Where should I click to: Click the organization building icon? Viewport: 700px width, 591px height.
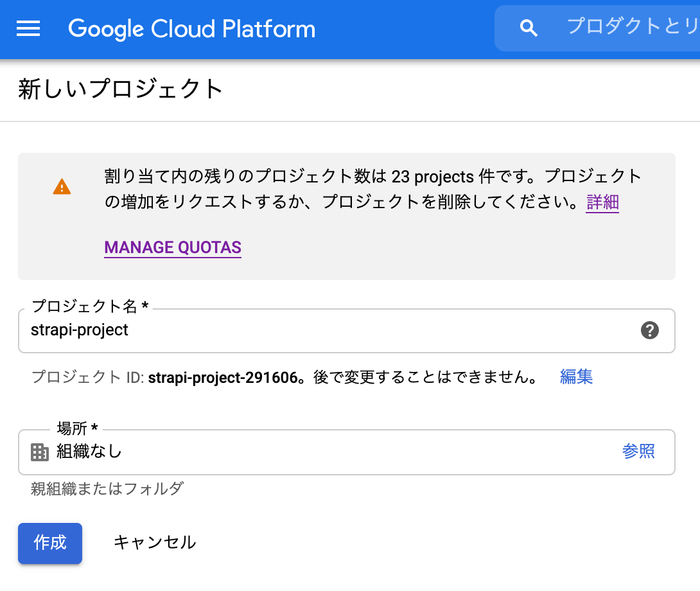click(40, 452)
